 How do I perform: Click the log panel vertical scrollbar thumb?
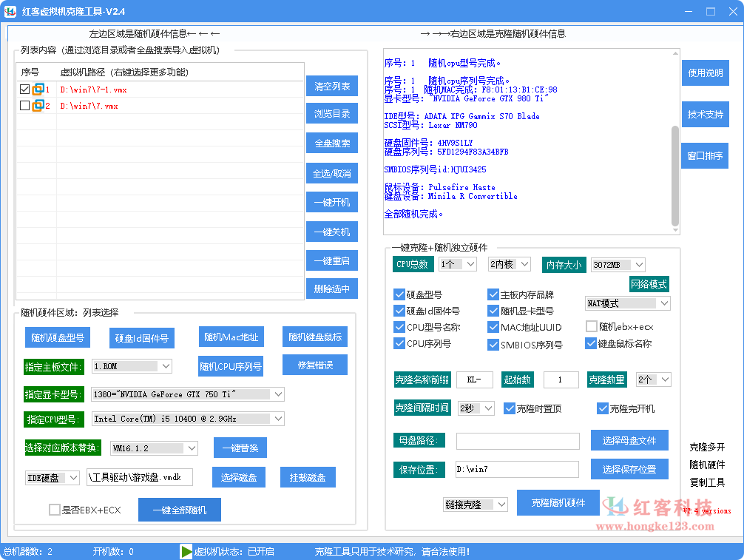click(x=675, y=175)
